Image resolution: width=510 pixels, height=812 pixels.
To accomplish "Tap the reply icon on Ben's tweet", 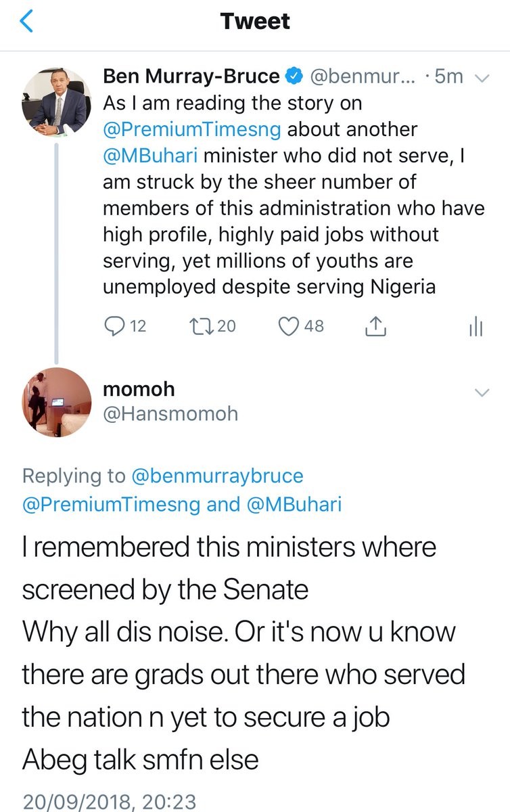I will point(113,326).
